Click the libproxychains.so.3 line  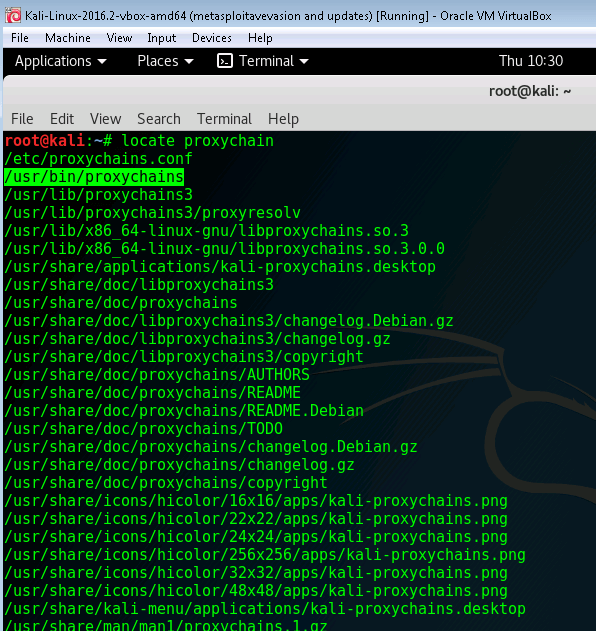(206, 231)
